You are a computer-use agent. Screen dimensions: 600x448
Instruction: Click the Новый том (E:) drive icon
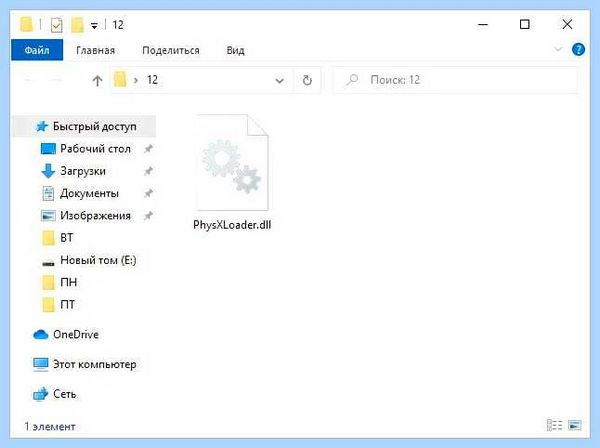click(48, 263)
